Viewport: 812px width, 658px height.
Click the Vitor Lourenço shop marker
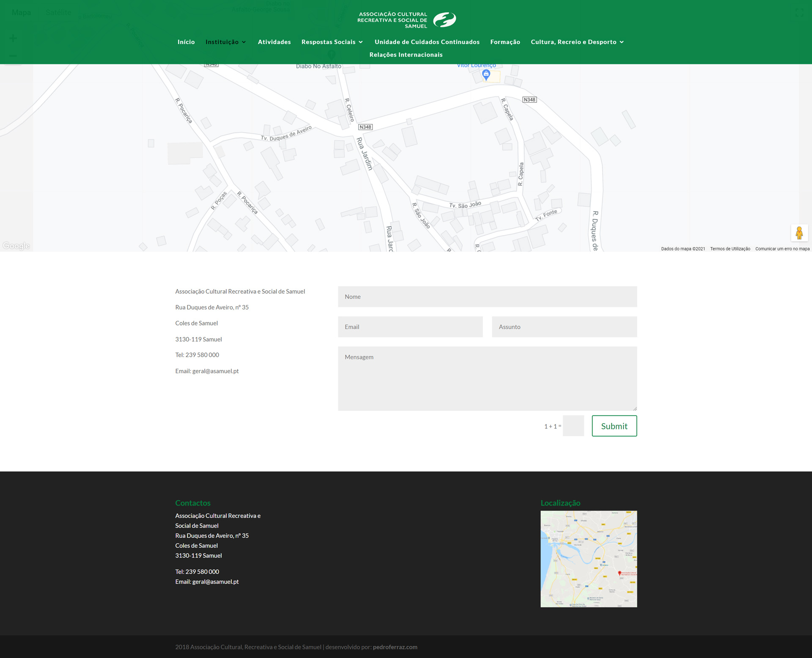point(486,74)
